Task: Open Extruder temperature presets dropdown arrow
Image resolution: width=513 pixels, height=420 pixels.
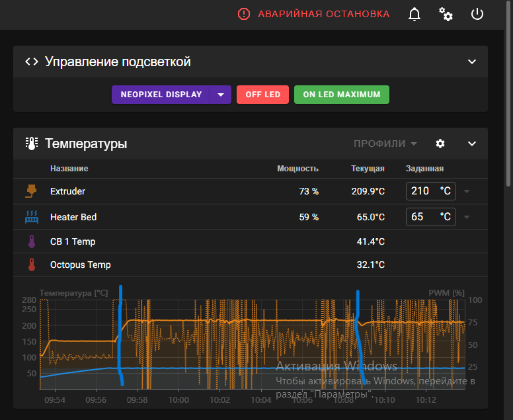Action: (467, 191)
